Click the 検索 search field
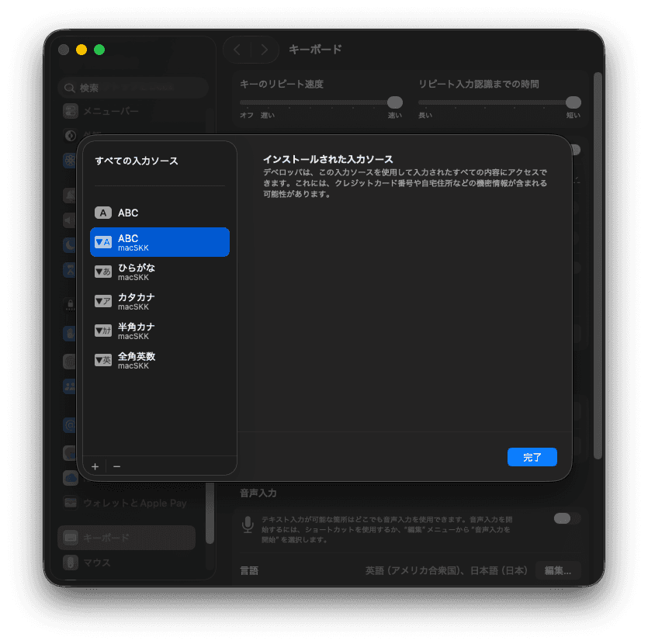Screen dimensions: 648x644 133,88
